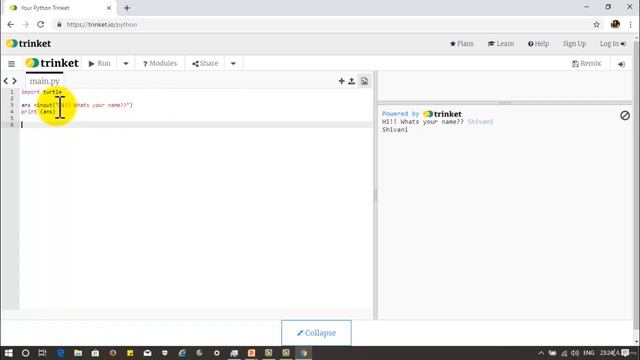Open the Windows Start menu

click(x=9, y=353)
